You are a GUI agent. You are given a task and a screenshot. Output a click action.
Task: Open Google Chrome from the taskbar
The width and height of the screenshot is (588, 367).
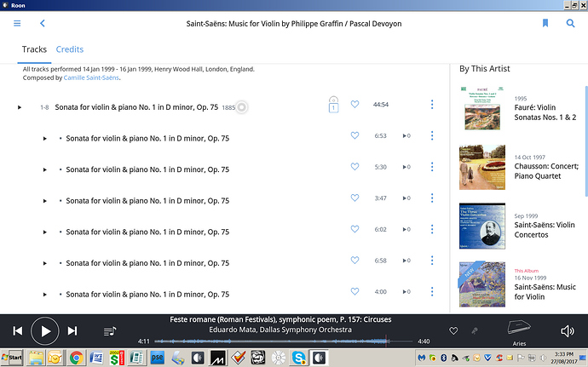point(76,358)
